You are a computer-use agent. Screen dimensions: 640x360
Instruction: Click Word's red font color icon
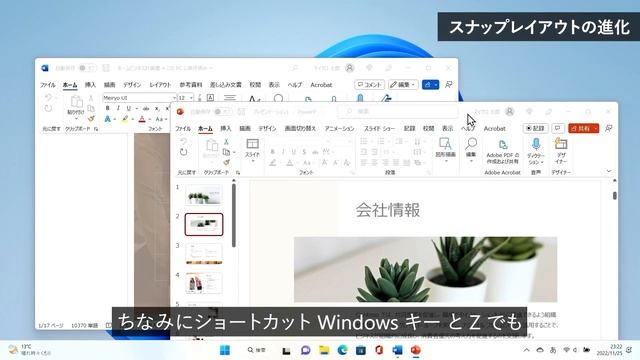(142, 119)
